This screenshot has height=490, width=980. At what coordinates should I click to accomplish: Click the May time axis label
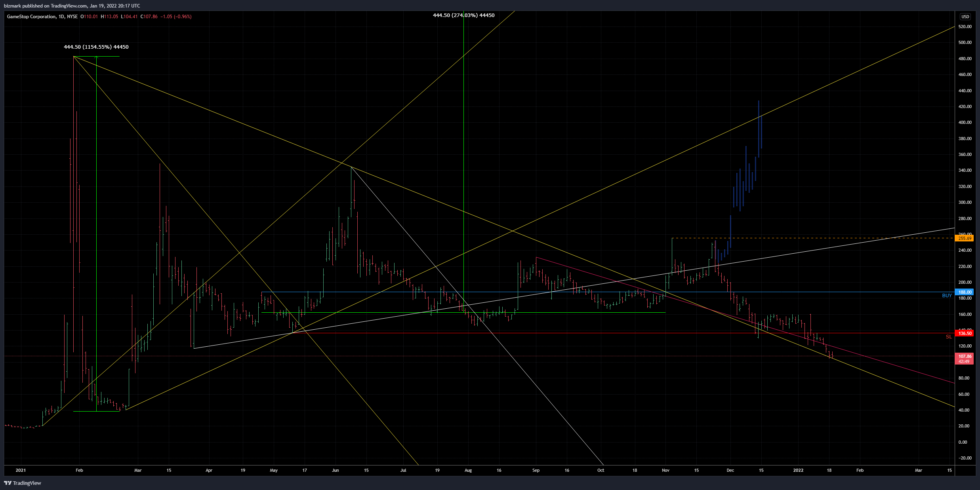tap(274, 470)
